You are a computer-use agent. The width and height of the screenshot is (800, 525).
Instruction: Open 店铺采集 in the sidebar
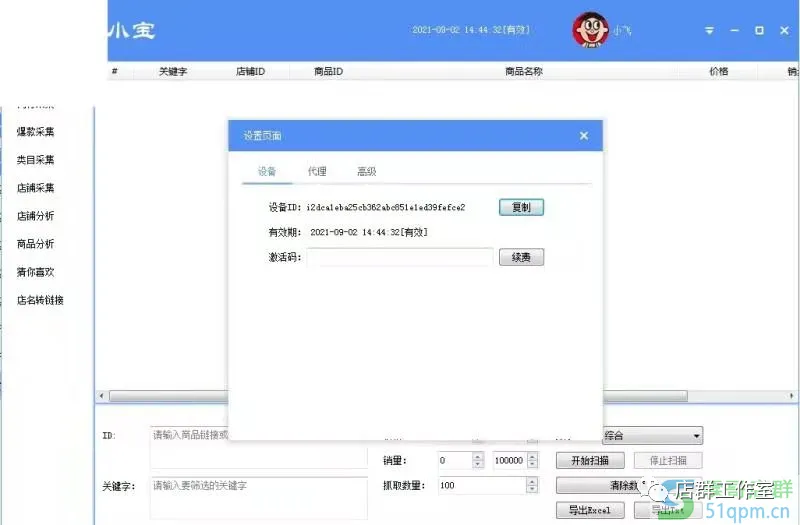[35, 188]
